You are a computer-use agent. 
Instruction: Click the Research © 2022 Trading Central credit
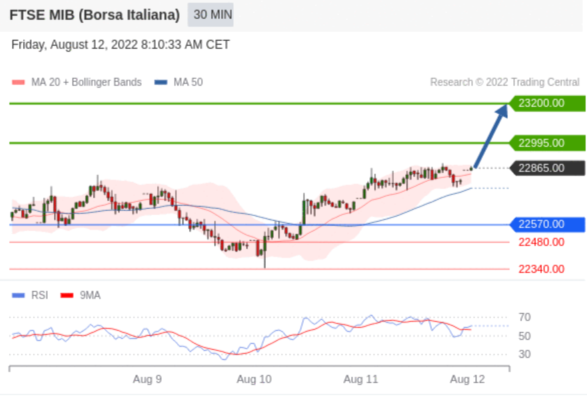(x=505, y=82)
